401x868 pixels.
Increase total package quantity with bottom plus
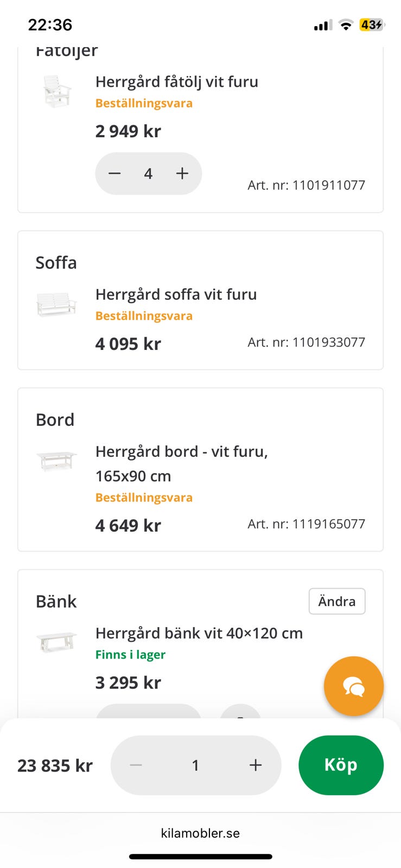[255, 765]
